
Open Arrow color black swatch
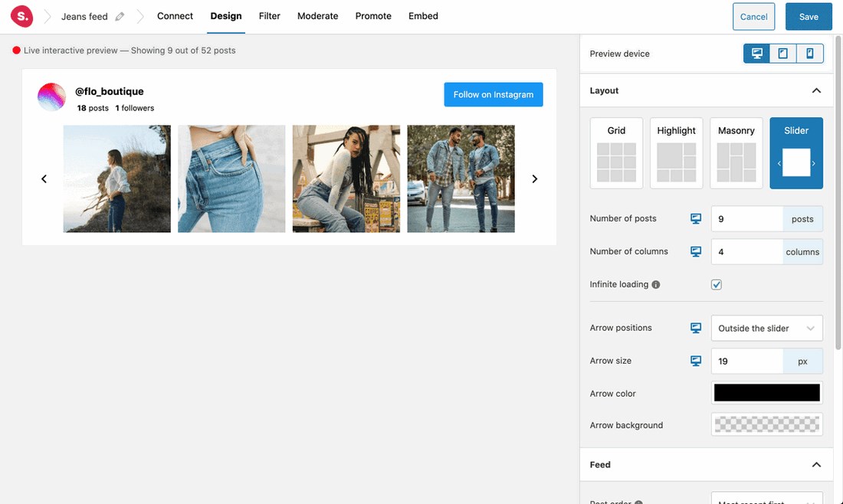click(766, 393)
